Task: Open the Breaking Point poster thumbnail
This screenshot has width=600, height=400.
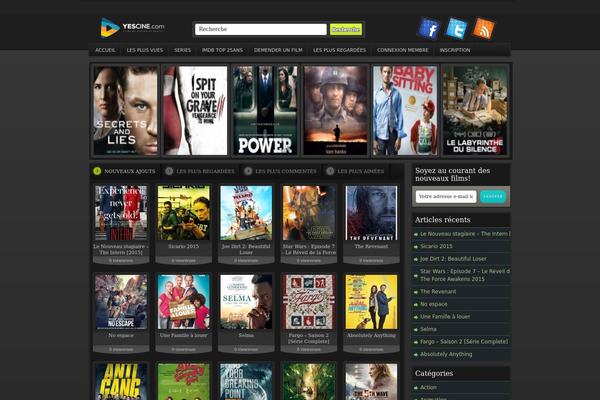Action: (246, 382)
